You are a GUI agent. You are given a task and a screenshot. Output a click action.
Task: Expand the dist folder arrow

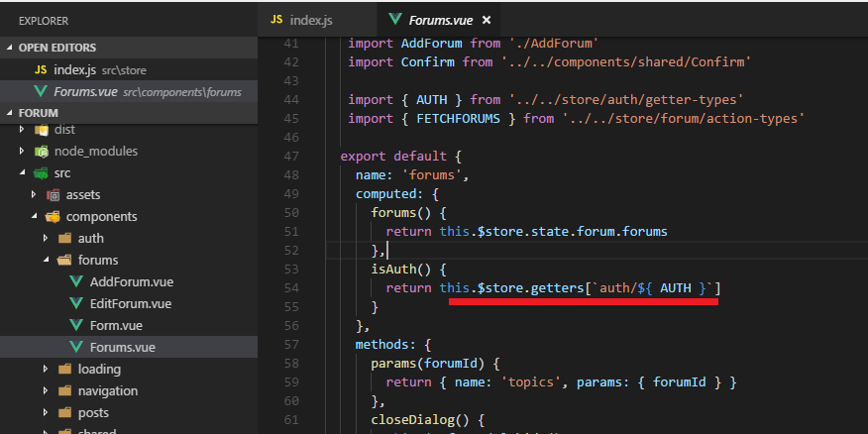[22, 130]
